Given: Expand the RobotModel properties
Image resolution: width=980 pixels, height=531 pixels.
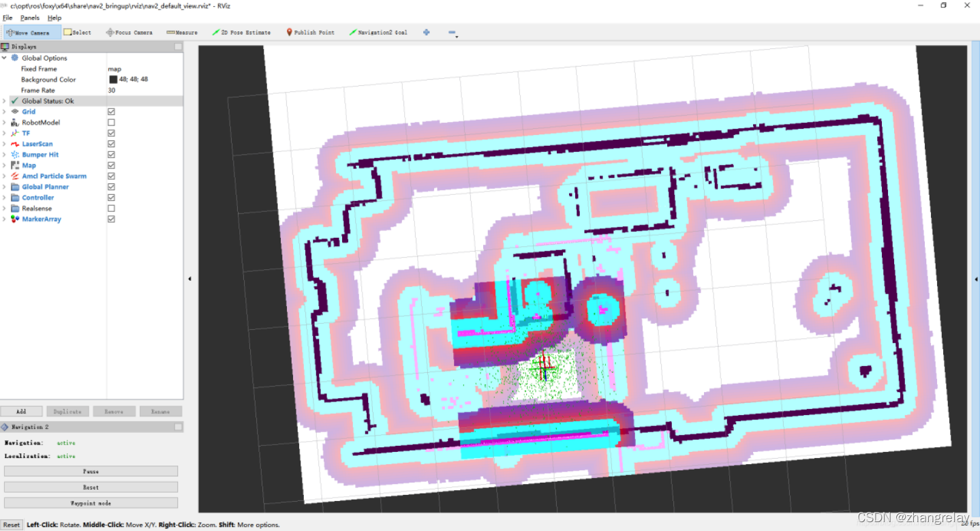Looking at the screenshot, I should [4, 123].
